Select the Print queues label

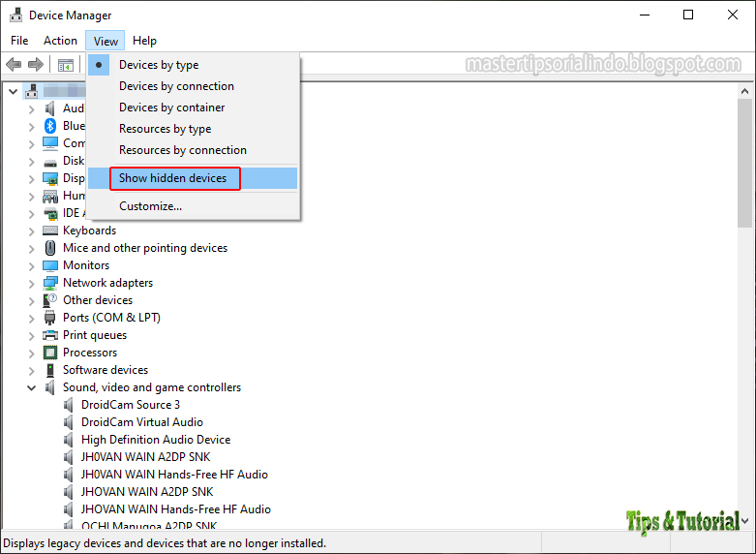pos(95,335)
